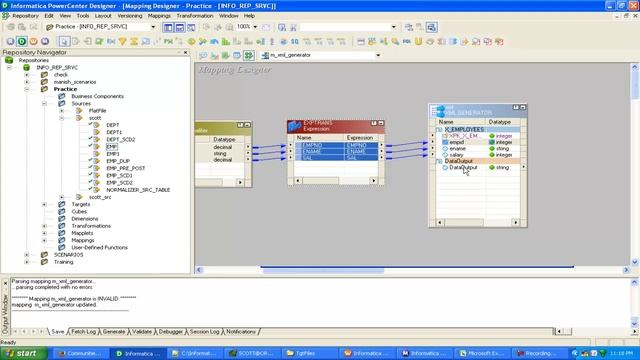The image size is (640, 360).
Task: Open the Versioning menu
Action: point(130,16)
